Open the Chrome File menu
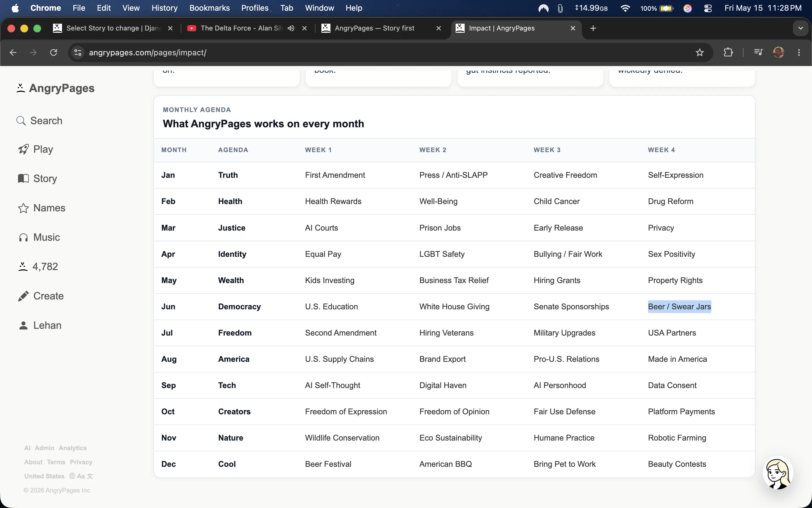Viewport: 812px width, 508px height. (x=79, y=8)
